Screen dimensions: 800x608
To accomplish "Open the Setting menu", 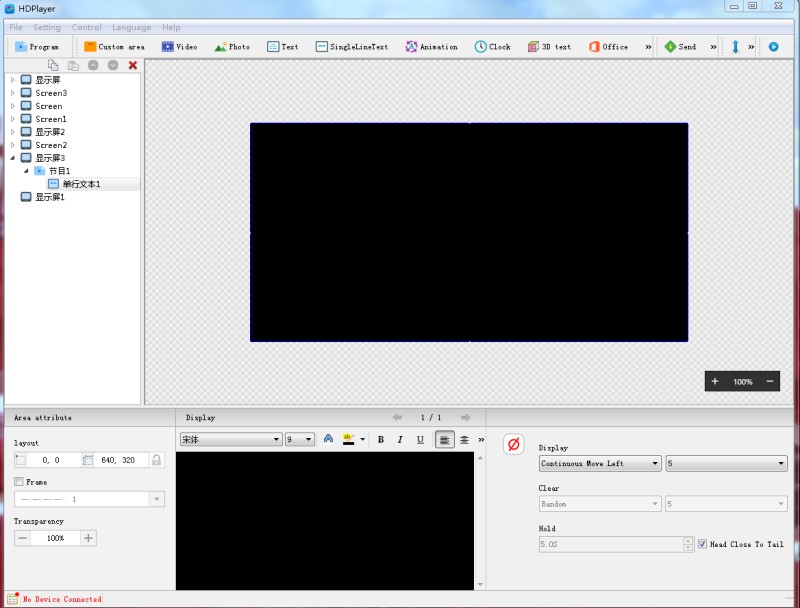I will pos(46,27).
